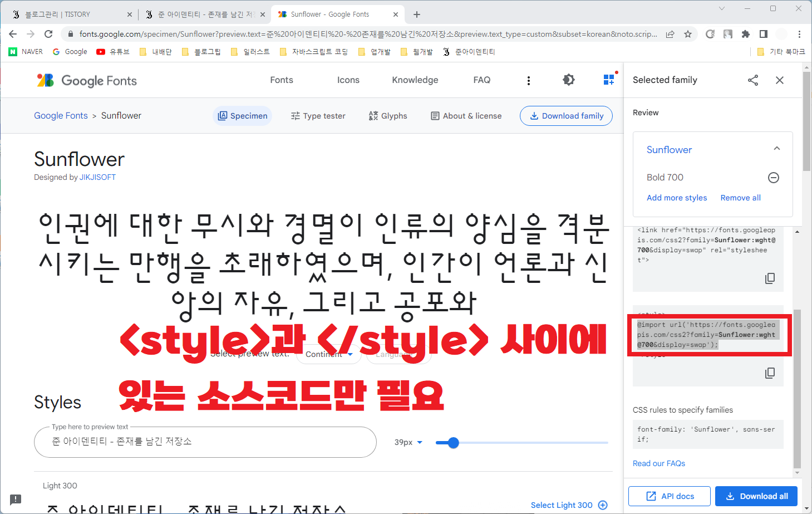Screen dimensions: 812x514
Task: Click the API docs button
Action: coord(670,496)
